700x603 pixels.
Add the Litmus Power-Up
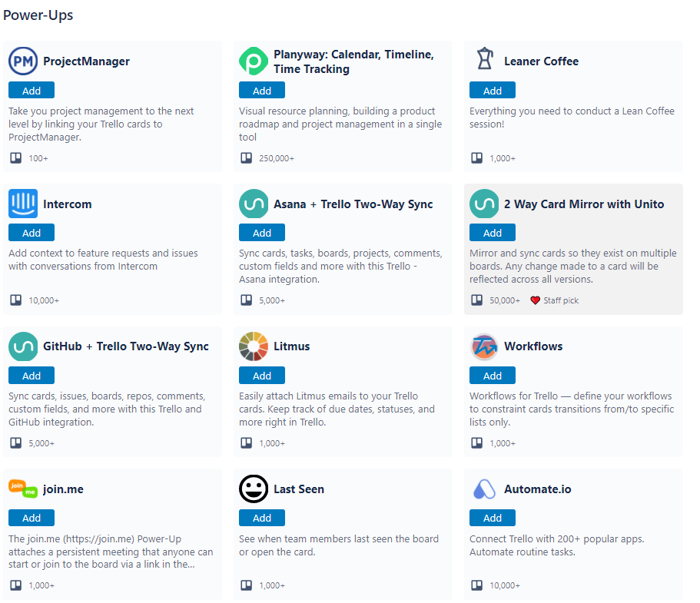[x=261, y=376]
